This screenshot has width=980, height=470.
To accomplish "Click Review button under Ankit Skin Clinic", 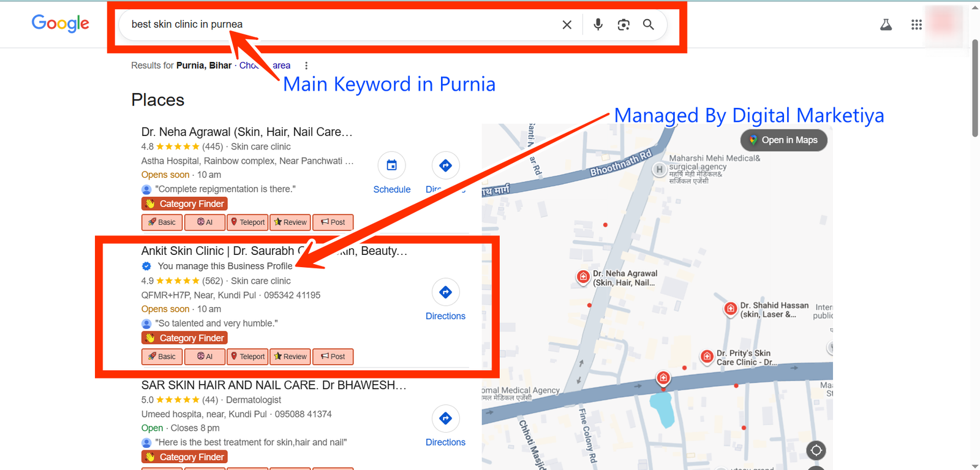I will coord(290,357).
